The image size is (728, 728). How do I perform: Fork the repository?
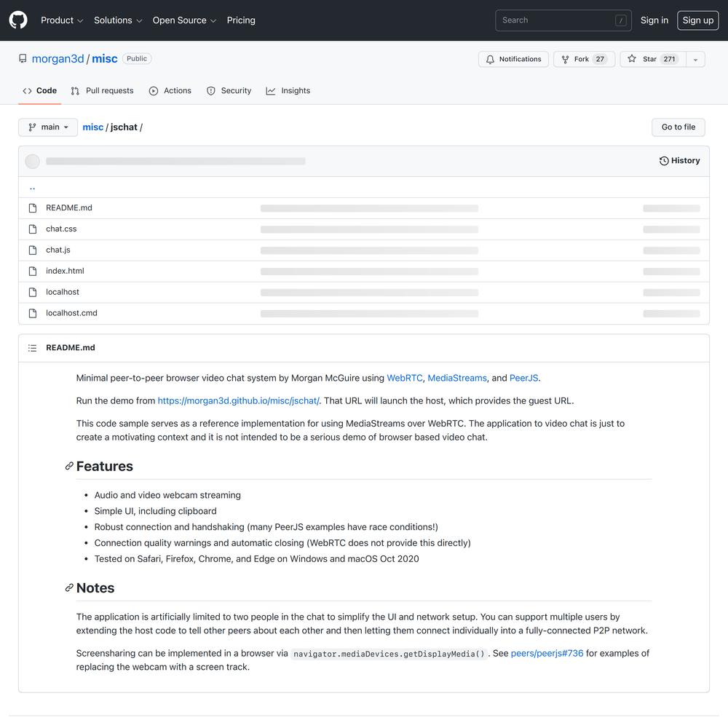click(584, 59)
